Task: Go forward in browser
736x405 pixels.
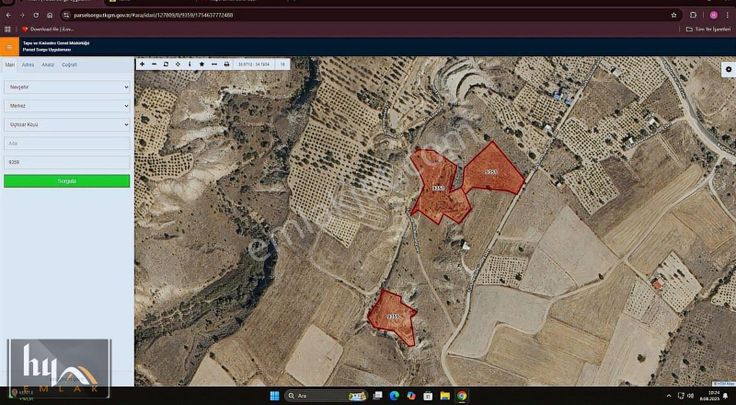Action: [22, 15]
